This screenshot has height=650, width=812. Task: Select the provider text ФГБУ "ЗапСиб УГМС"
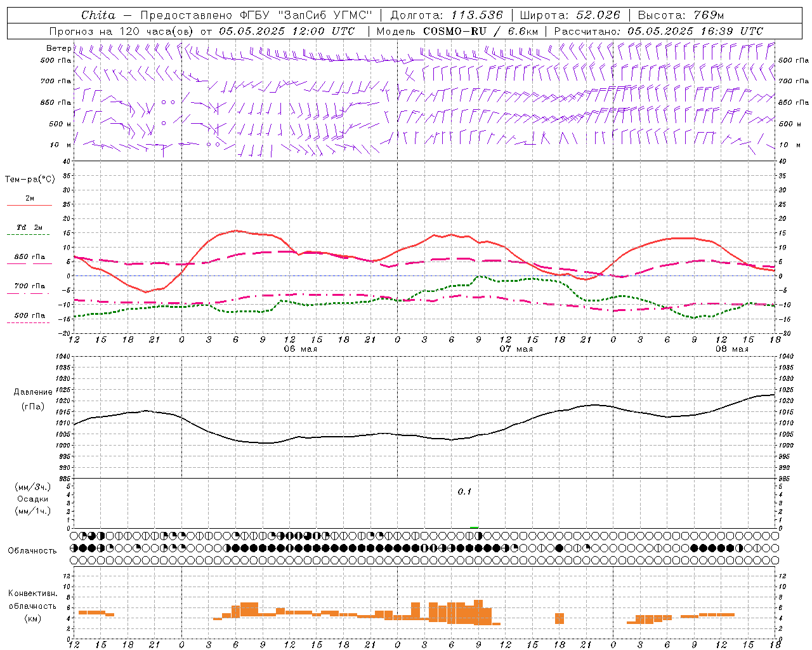click(x=306, y=15)
